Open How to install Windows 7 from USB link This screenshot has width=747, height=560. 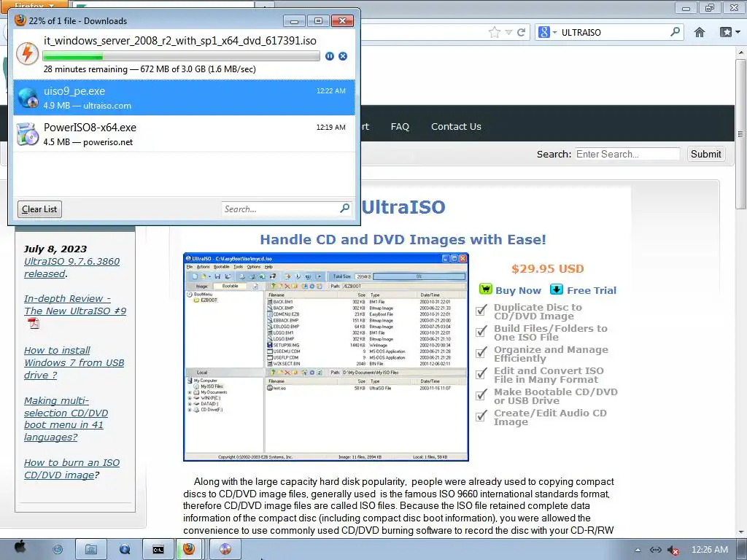coord(74,363)
